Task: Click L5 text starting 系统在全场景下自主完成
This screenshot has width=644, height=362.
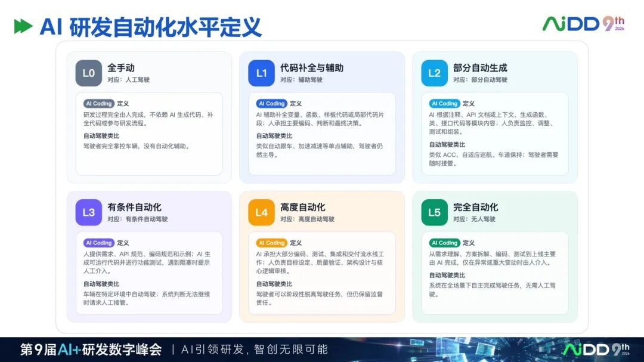Action: (493, 290)
